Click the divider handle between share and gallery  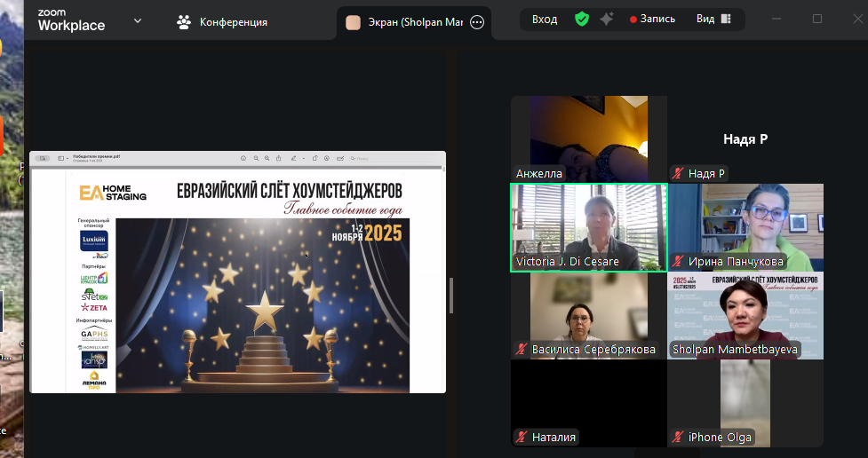pyautogui.click(x=451, y=296)
